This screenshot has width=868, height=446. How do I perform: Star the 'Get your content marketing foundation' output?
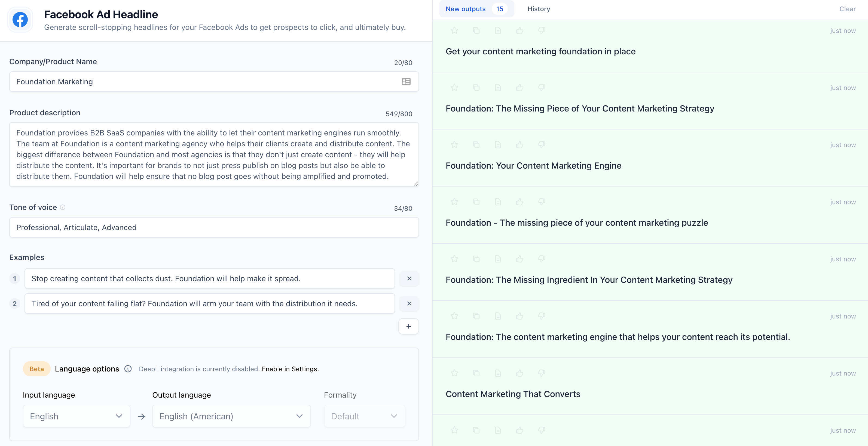click(454, 31)
